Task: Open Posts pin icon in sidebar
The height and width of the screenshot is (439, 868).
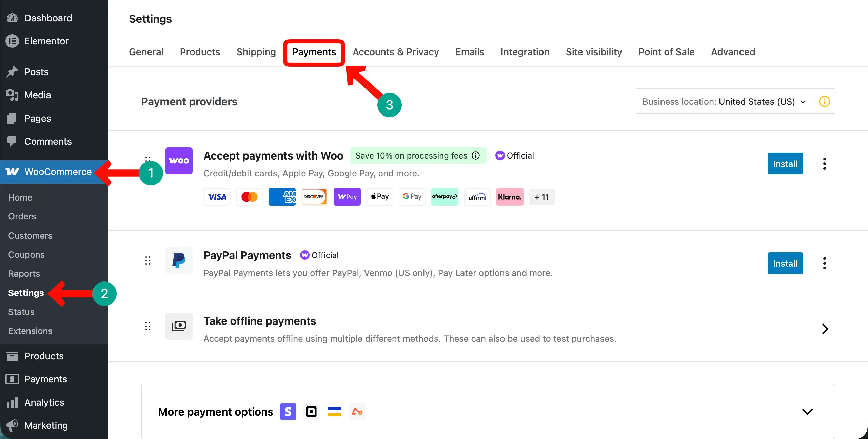Action: tap(12, 72)
